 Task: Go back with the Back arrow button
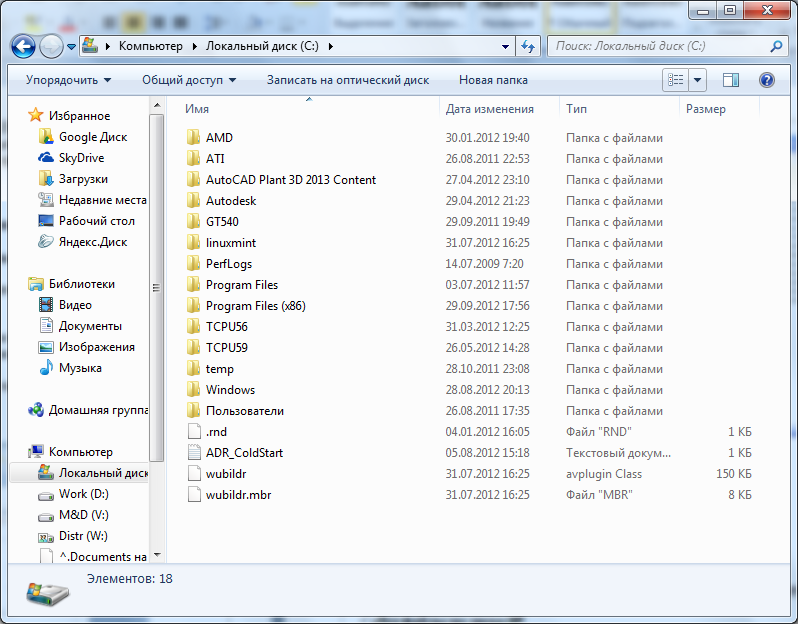pos(23,47)
